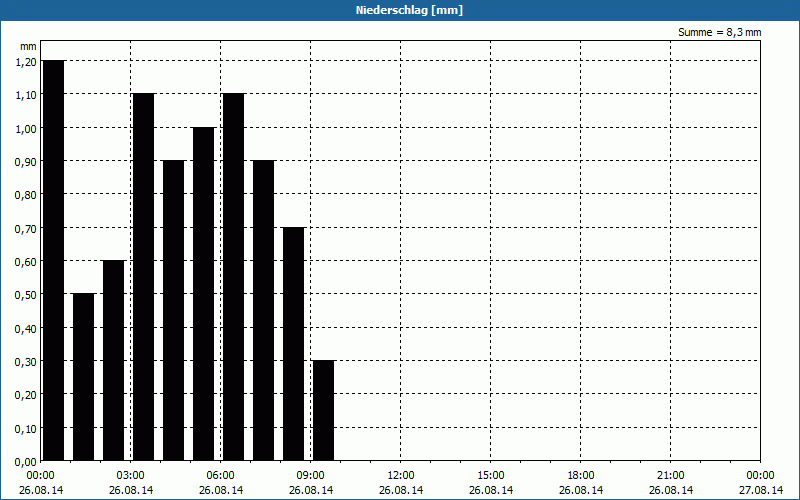Click the Niederschlag [mm] chart title
The width and height of the screenshot is (800, 500).
409,10
